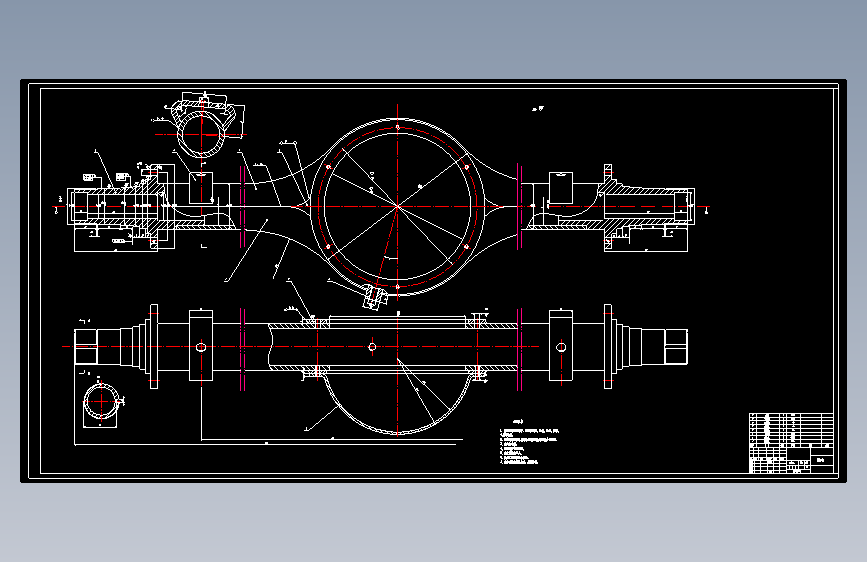
Task: Click the large central differential housing circle
Action: [x=397, y=206]
